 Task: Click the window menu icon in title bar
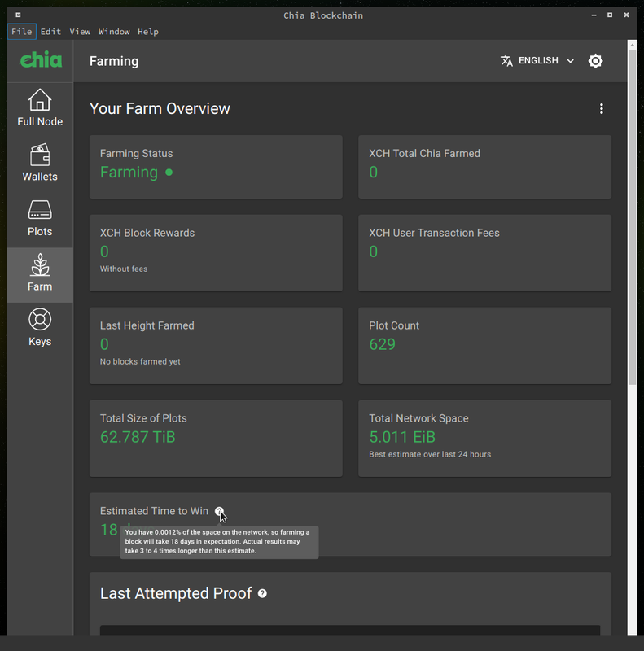click(x=18, y=15)
